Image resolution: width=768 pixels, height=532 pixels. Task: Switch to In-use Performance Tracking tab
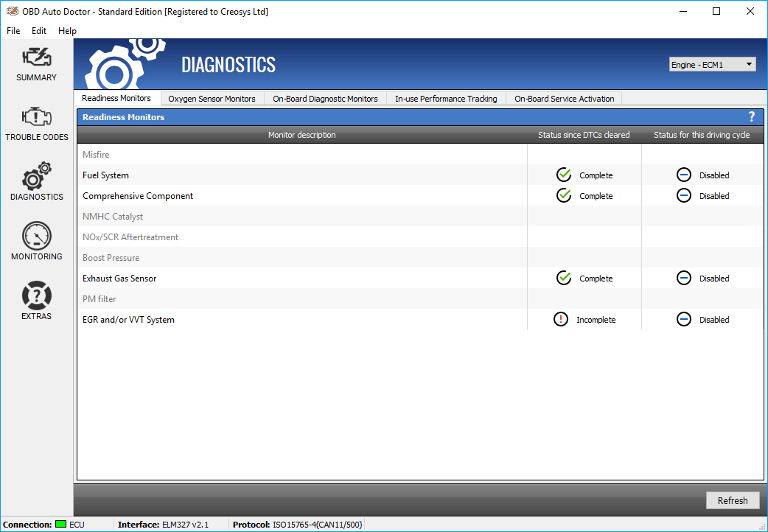pyautogui.click(x=446, y=99)
